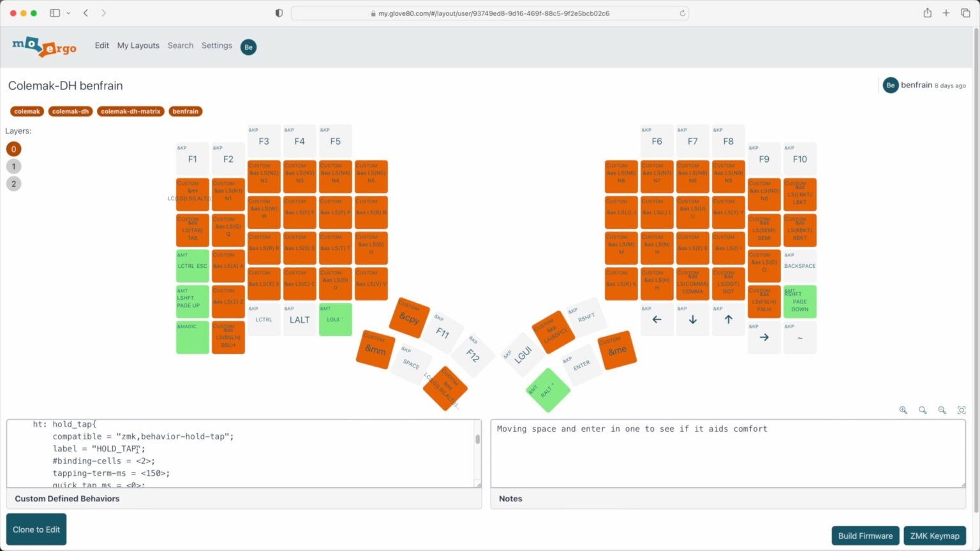The image size is (980, 551).
Task: Click the privacy shield icon
Action: click(x=279, y=13)
